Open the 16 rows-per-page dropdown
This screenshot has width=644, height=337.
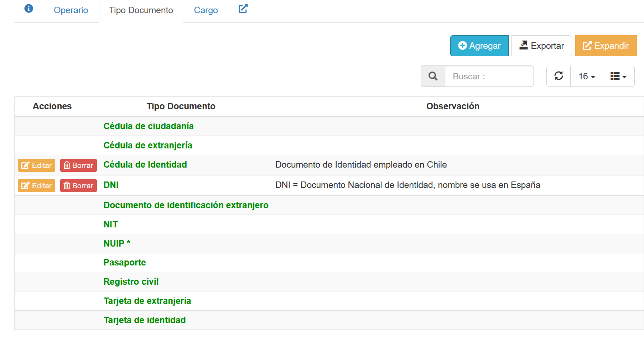coord(586,77)
